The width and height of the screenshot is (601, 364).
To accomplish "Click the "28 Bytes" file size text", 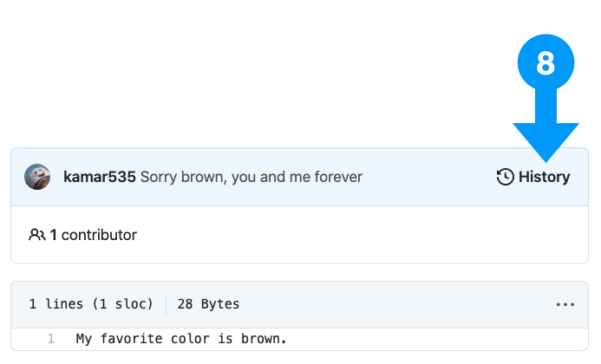I will click(208, 304).
